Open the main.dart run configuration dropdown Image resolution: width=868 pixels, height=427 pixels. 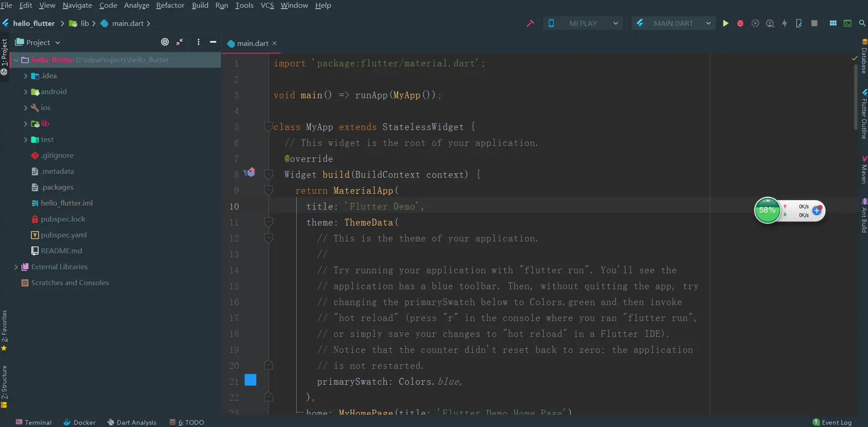(674, 23)
